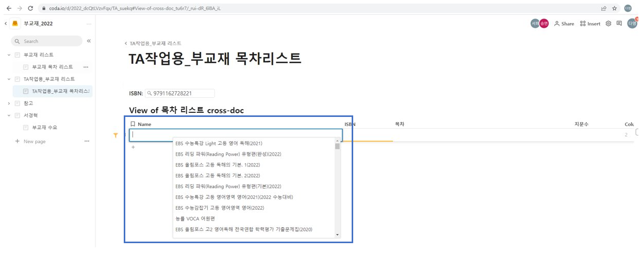This screenshot has height=255, width=644.
Task: Open the 서경혁 page
Action: click(31, 115)
